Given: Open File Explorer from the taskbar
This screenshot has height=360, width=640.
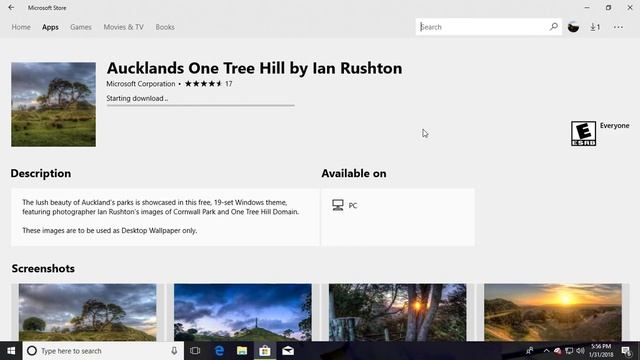Looking at the screenshot, I should coord(242,351).
